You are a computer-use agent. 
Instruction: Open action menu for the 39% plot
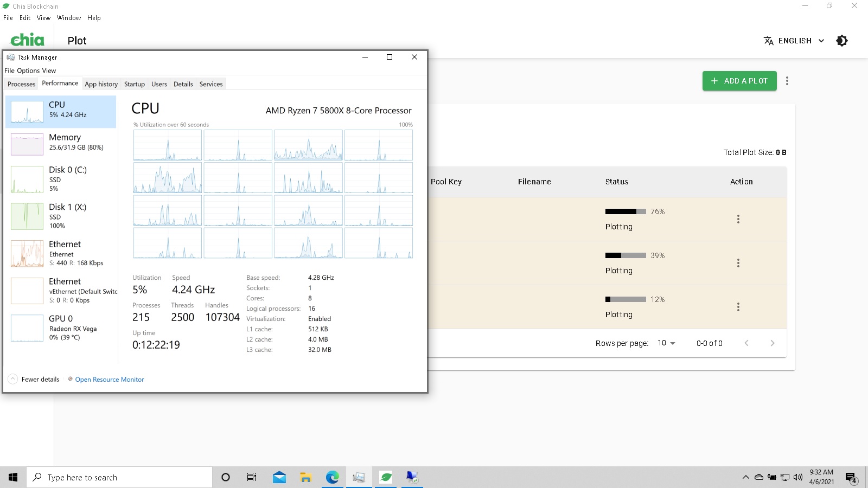point(738,263)
